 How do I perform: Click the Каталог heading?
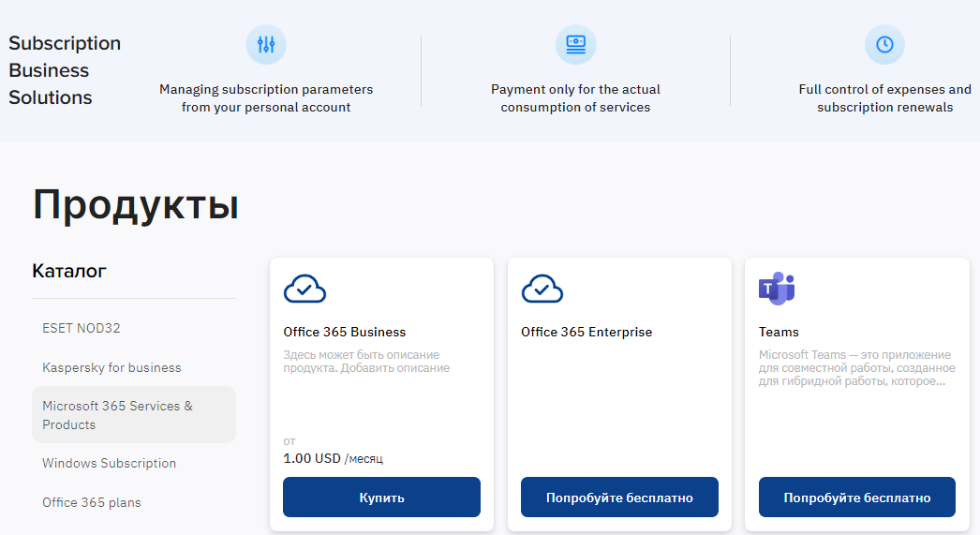(69, 271)
